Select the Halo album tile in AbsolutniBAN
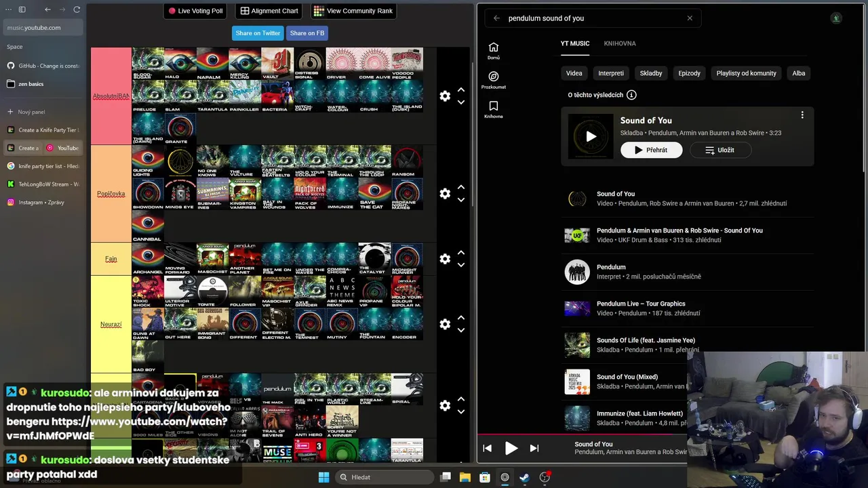 180,64
